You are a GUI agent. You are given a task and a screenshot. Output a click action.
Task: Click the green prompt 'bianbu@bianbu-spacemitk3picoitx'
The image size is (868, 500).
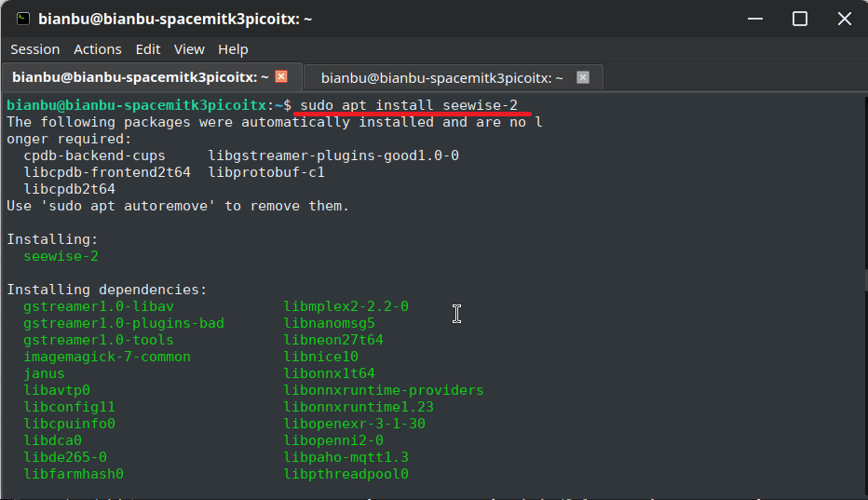pos(137,105)
